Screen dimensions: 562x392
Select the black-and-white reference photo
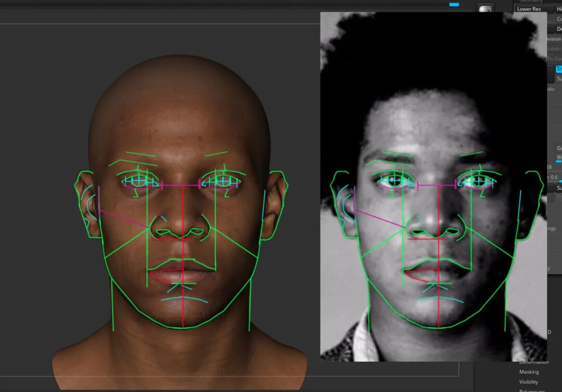(433, 186)
